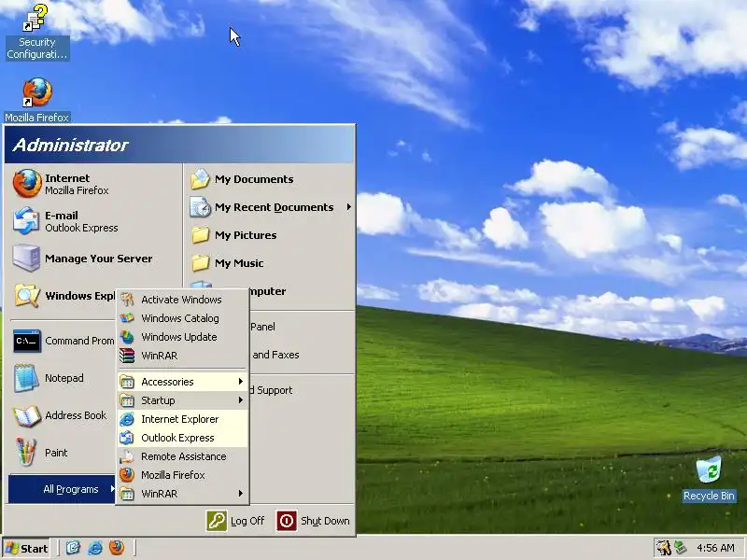The width and height of the screenshot is (747, 560).
Task: Open Address Book
Action: tap(62, 415)
